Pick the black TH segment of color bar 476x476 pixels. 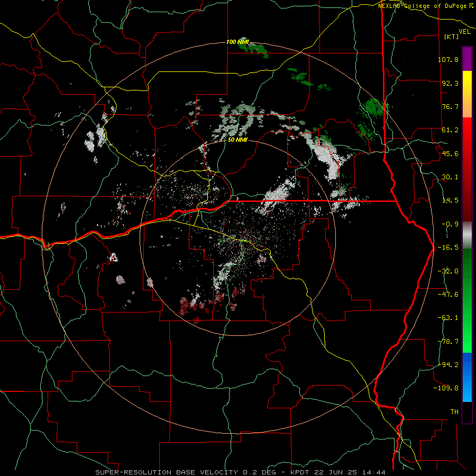click(x=467, y=412)
